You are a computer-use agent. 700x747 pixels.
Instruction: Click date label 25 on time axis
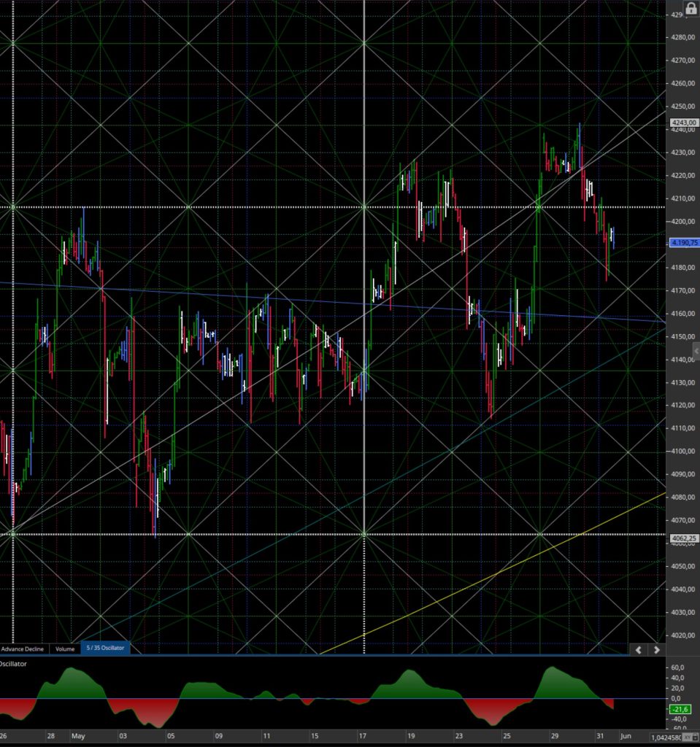(x=507, y=736)
